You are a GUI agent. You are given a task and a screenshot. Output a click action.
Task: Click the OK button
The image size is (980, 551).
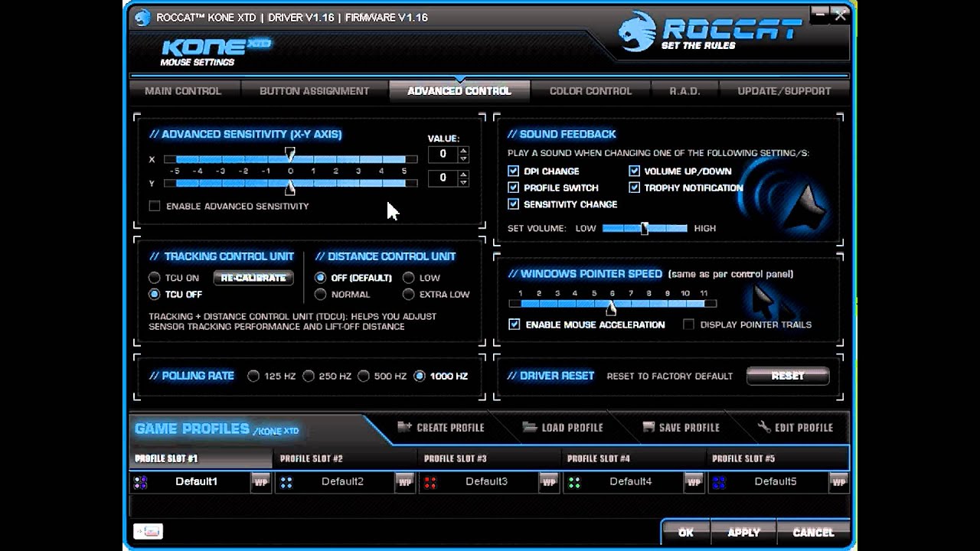(x=686, y=533)
